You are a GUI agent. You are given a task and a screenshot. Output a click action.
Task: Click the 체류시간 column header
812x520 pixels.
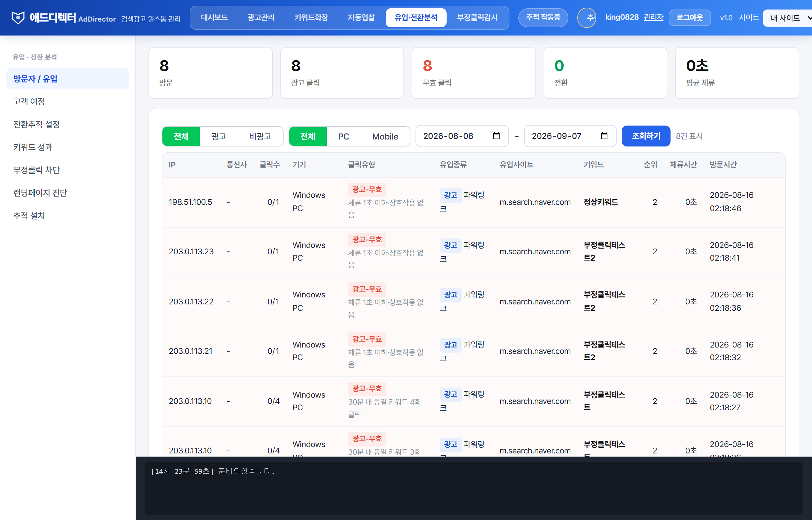point(683,165)
